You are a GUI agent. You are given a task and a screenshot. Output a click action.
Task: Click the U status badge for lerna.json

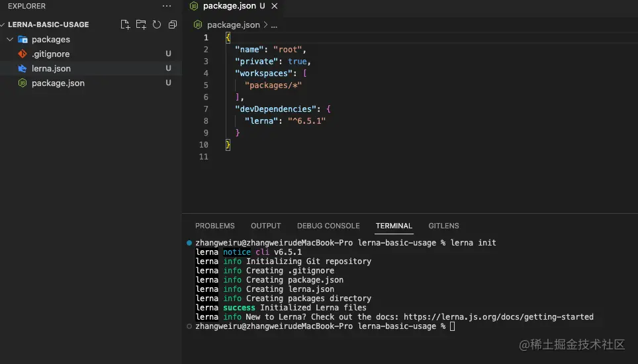point(169,68)
